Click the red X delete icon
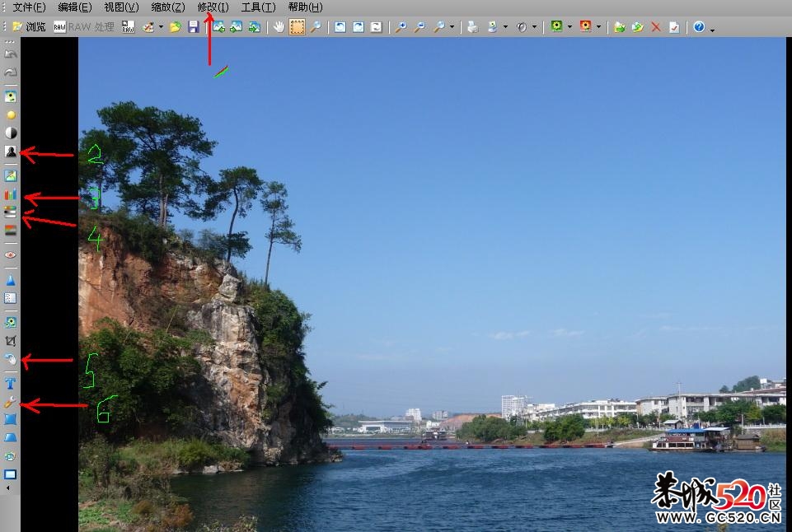Image resolution: width=792 pixels, height=532 pixels. [x=656, y=27]
